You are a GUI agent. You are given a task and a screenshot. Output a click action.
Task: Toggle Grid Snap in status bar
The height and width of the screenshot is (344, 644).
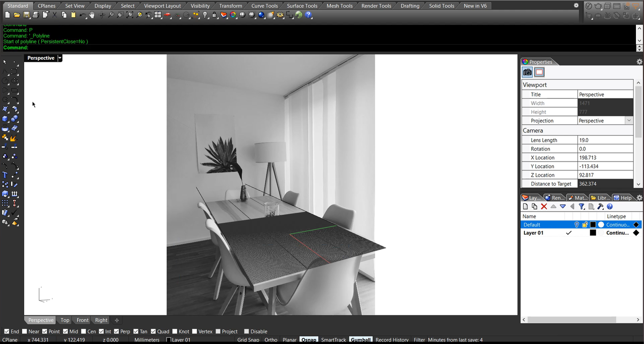coord(248,340)
